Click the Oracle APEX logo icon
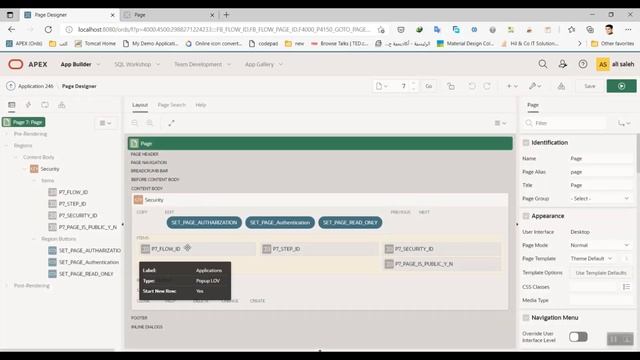This screenshot has height=360, width=640. pyautogui.click(x=16, y=64)
